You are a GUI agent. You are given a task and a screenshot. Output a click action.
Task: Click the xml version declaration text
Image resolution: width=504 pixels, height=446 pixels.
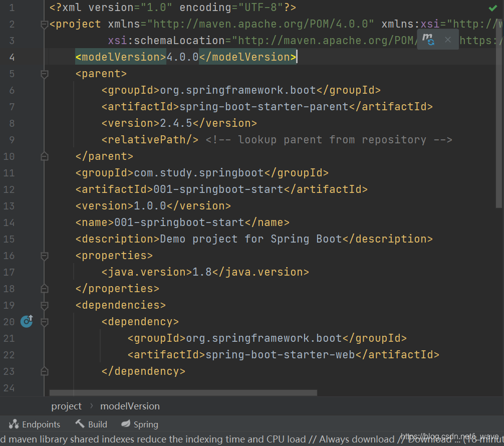click(173, 8)
